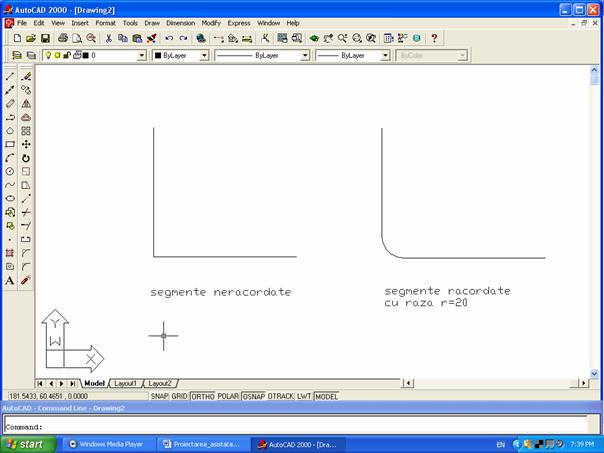Open the Dimension menu
604x453 pixels.
180,22
